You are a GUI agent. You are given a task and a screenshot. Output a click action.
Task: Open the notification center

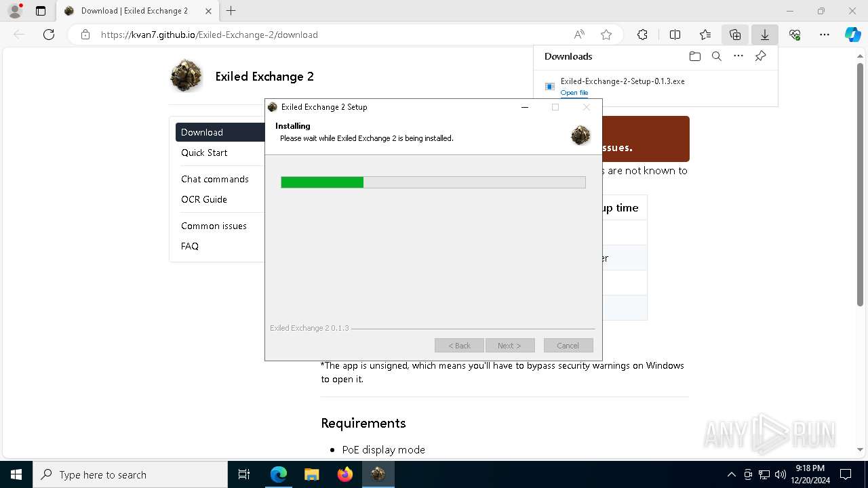coord(846,474)
